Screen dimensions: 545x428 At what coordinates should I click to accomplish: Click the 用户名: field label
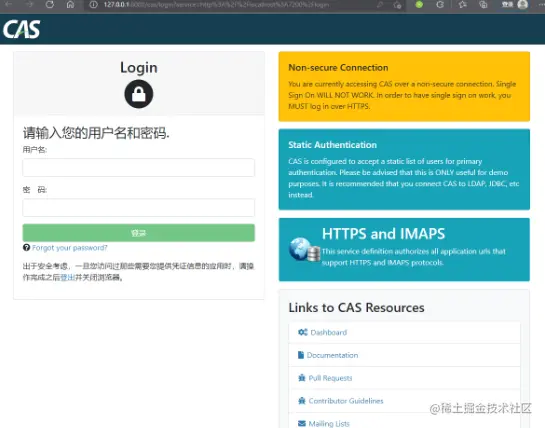[35, 150]
